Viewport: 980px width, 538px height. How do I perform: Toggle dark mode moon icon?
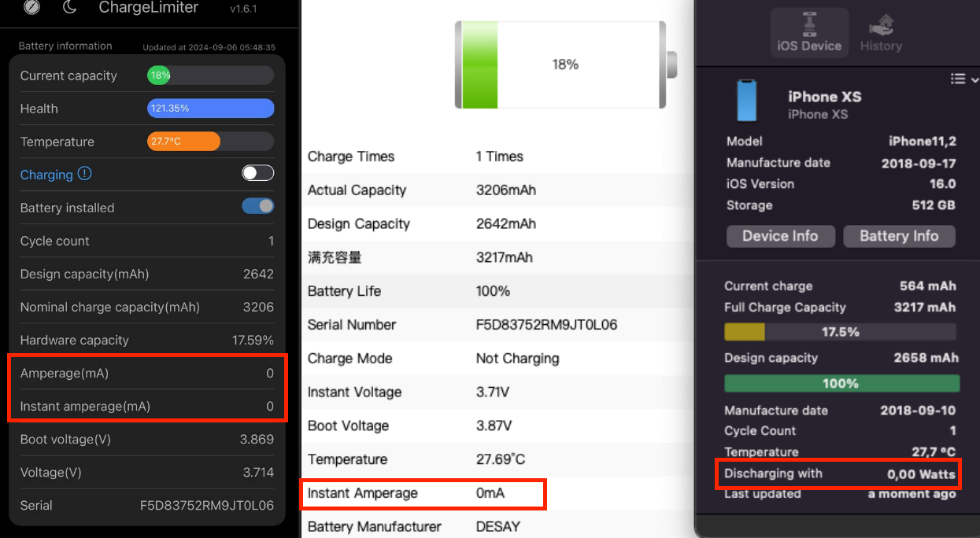click(x=69, y=7)
